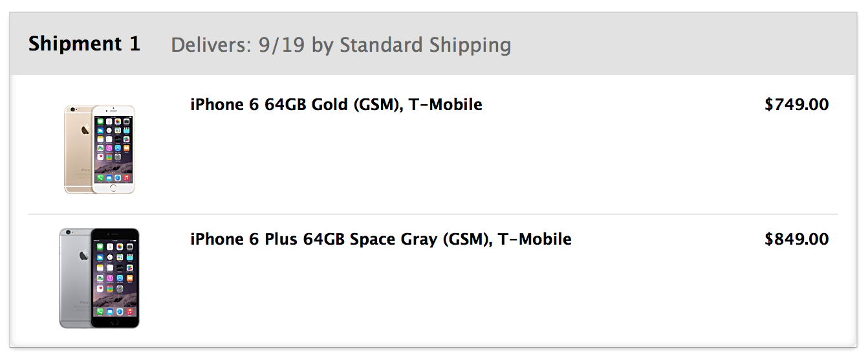Click the Space Gray iPhone 6 Plus thumbnail
This screenshot has width=868, height=356.
100,278
